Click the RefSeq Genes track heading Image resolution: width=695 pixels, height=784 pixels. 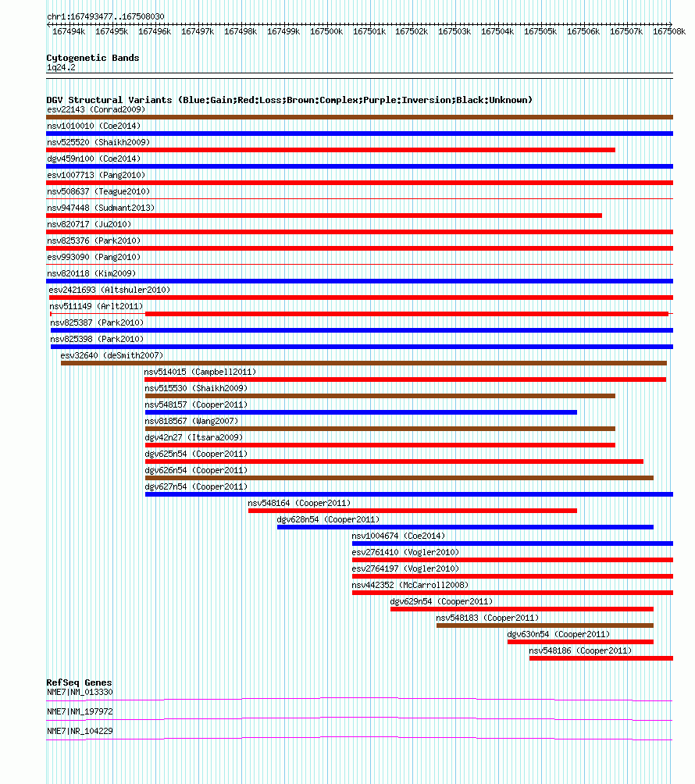pyautogui.click(x=79, y=682)
